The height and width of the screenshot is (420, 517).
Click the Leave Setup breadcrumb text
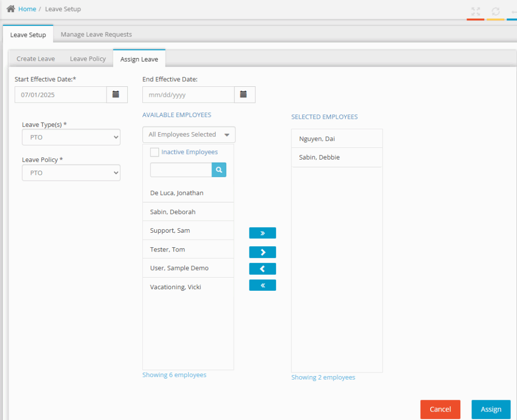pyautogui.click(x=63, y=9)
